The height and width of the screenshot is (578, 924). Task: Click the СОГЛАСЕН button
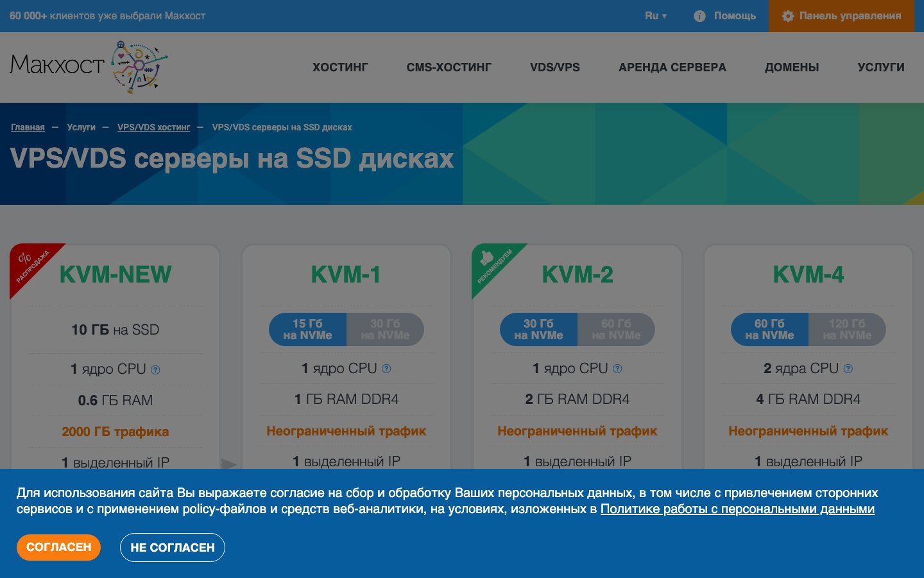58,547
